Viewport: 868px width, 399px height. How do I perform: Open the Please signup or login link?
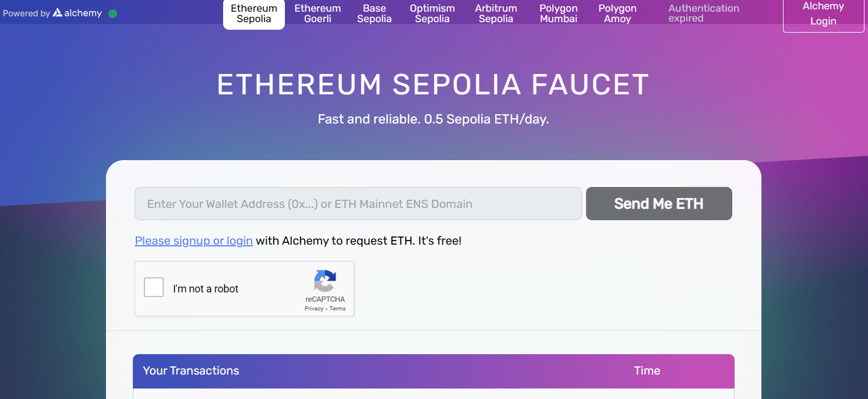(194, 241)
